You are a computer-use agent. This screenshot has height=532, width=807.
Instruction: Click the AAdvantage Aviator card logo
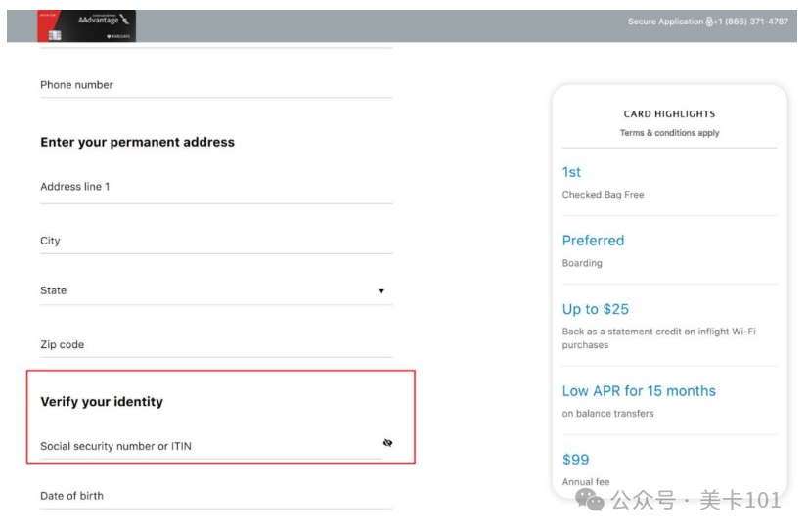(x=86, y=25)
